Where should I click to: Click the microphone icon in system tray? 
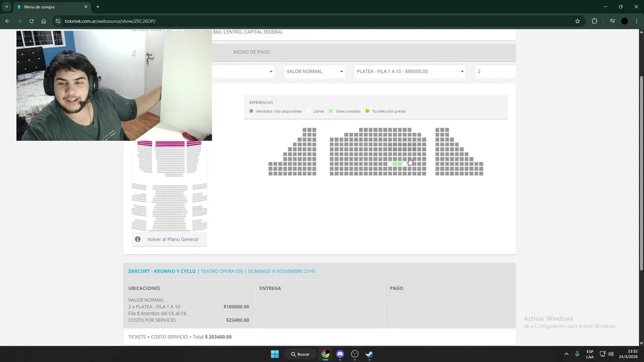(x=577, y=354)
